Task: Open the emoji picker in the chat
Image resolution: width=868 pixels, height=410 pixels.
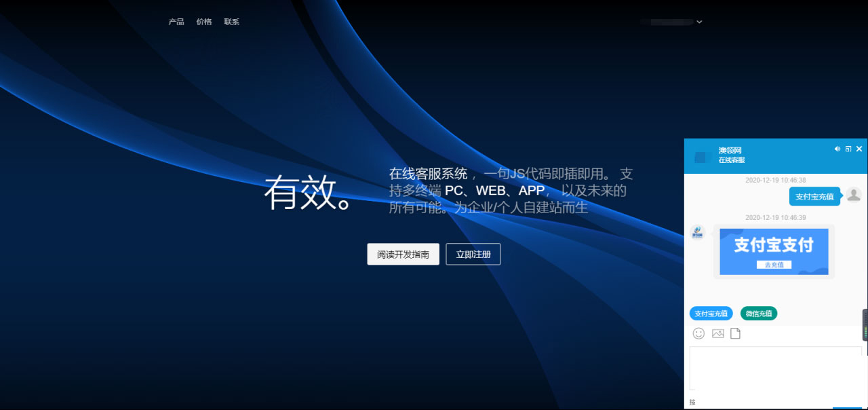Action: point(698,333)
